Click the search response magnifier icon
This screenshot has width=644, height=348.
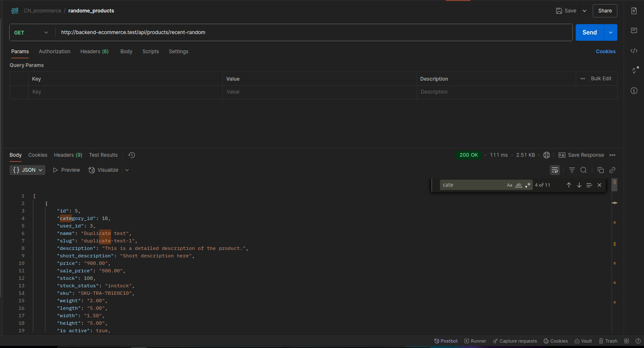[584, 170]
